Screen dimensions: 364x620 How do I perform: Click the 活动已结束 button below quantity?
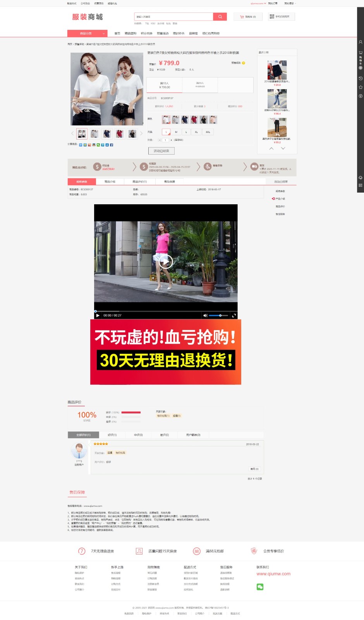(161, 151)
